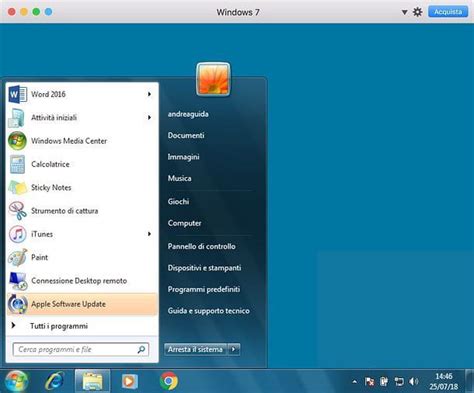Click the Windows Start orb
474x393 pixels.
pos(16,381)
